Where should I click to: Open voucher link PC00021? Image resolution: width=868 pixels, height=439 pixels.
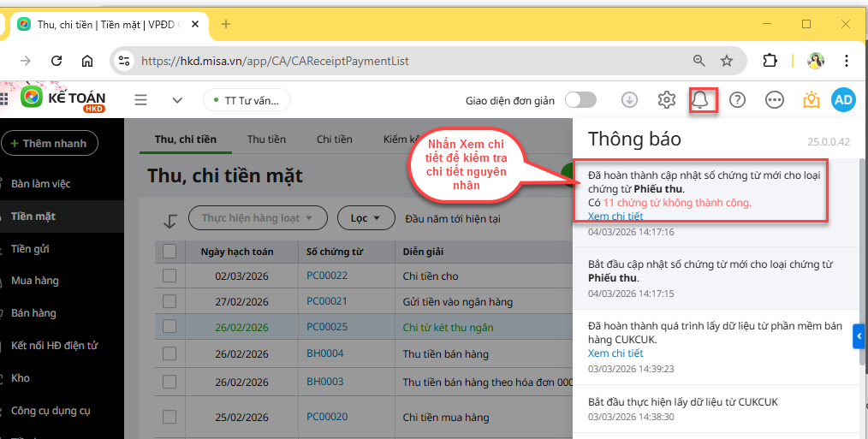click(327, 301)
